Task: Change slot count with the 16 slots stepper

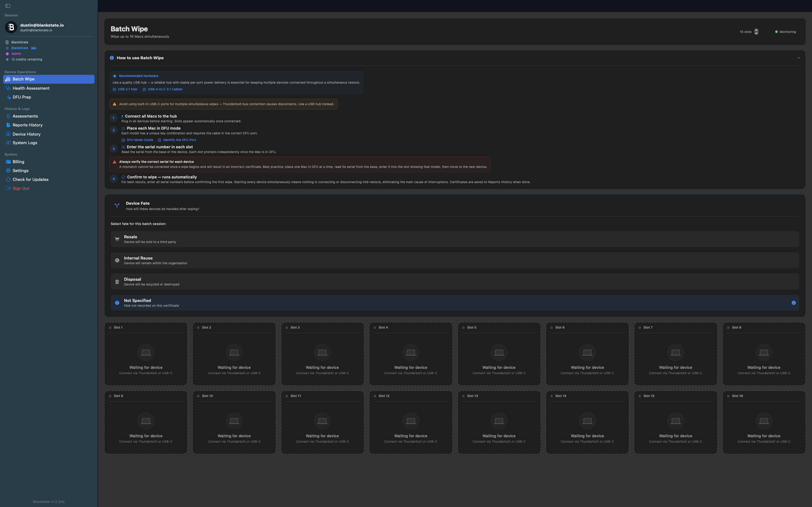Action: click(756, 31)
